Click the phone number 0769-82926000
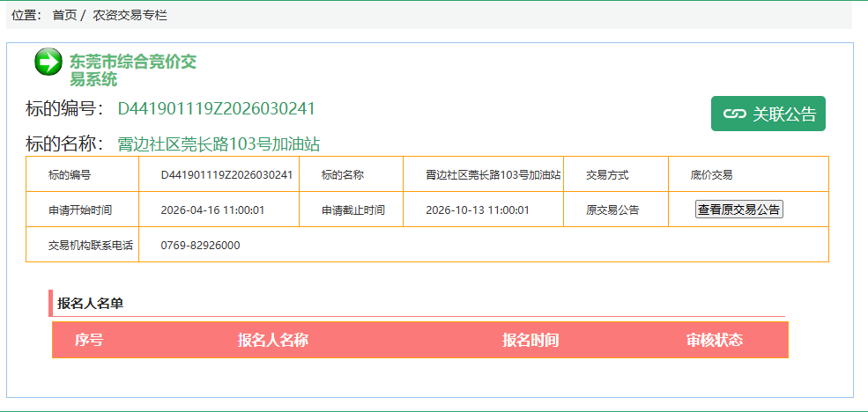Screen dimensions: 868x412 [200, 245]
